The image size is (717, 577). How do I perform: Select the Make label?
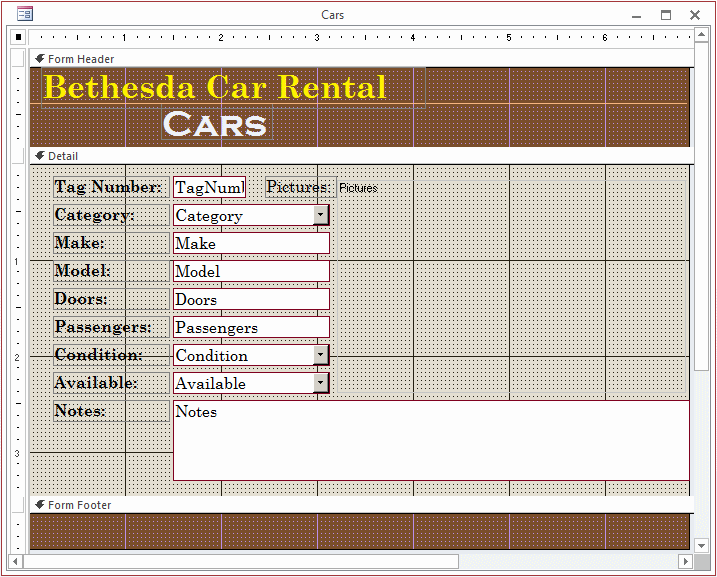112,243
